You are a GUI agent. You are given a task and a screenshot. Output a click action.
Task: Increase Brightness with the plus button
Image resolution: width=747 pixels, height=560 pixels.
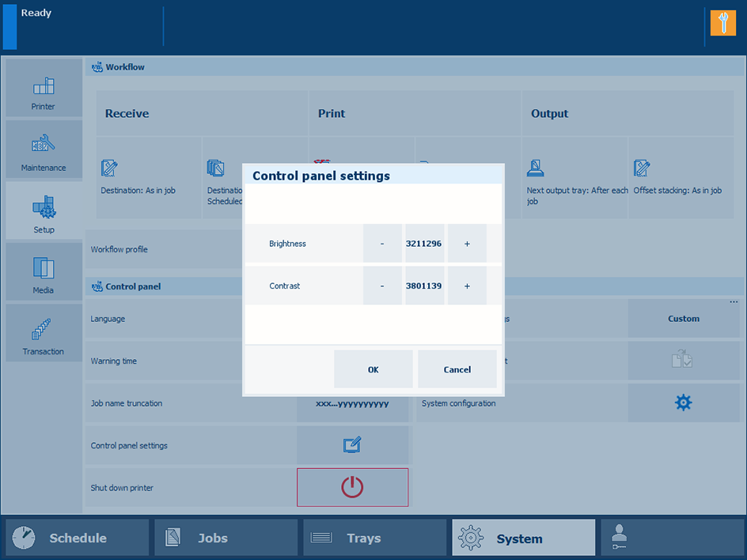pos(467,244)
